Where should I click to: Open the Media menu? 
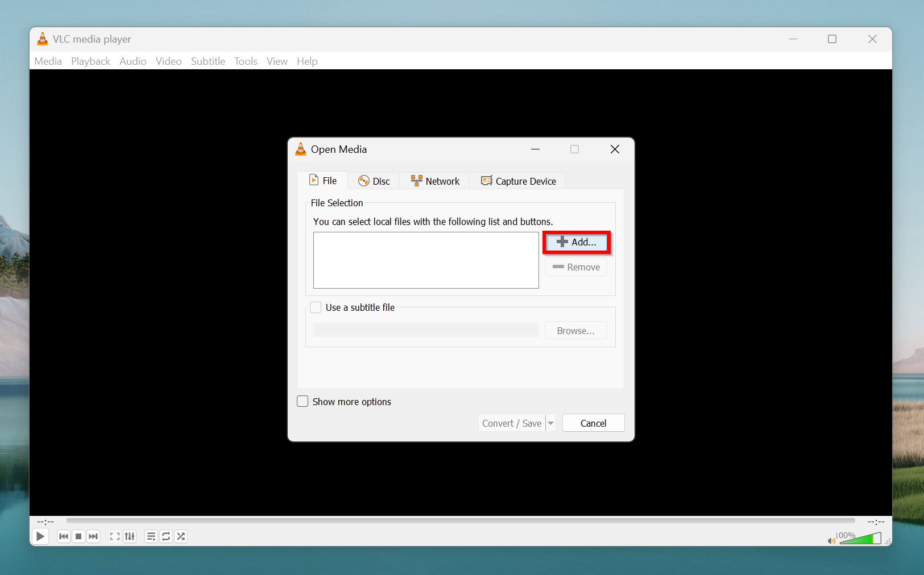pyautogui.click(x=48, y=61)
